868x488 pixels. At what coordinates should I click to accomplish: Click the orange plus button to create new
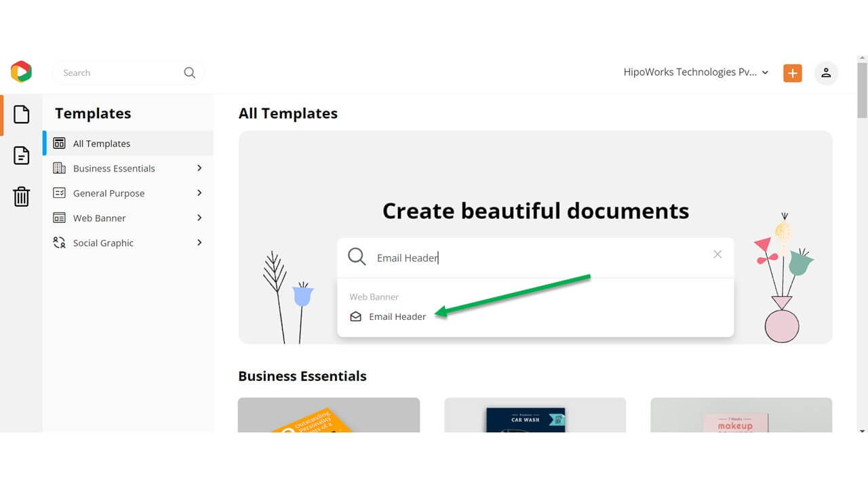point(792,73)
